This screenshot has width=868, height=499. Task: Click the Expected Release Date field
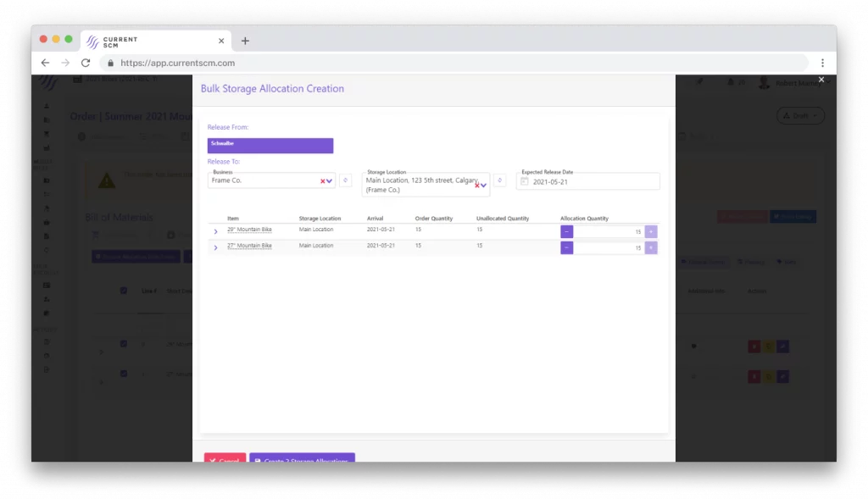pyautogui.click(x=593, y=181)
